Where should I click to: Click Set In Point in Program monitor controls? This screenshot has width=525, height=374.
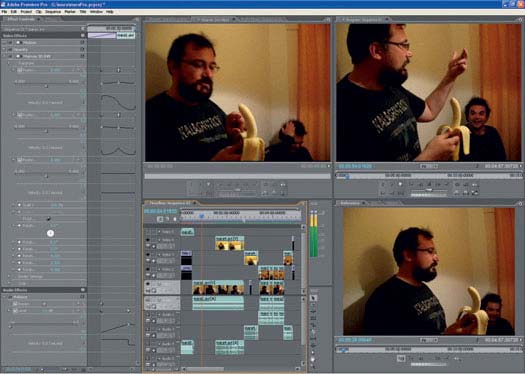point(383,184)
